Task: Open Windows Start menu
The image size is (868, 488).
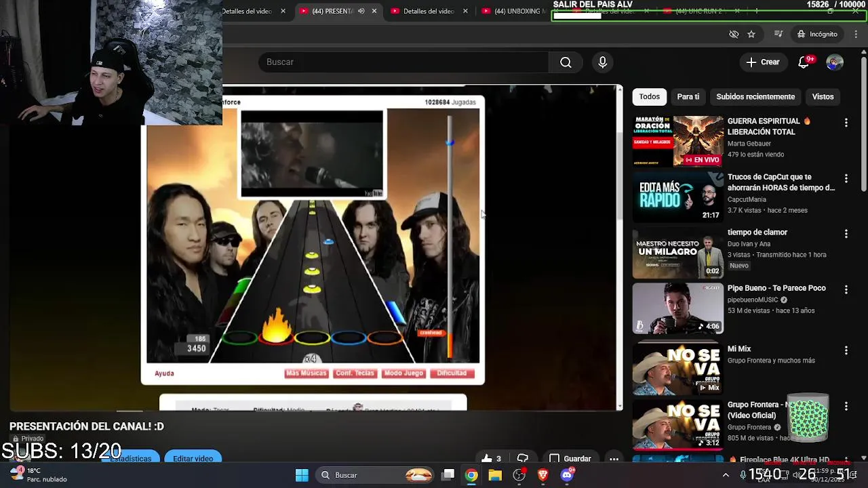Action: coord(302,475)
